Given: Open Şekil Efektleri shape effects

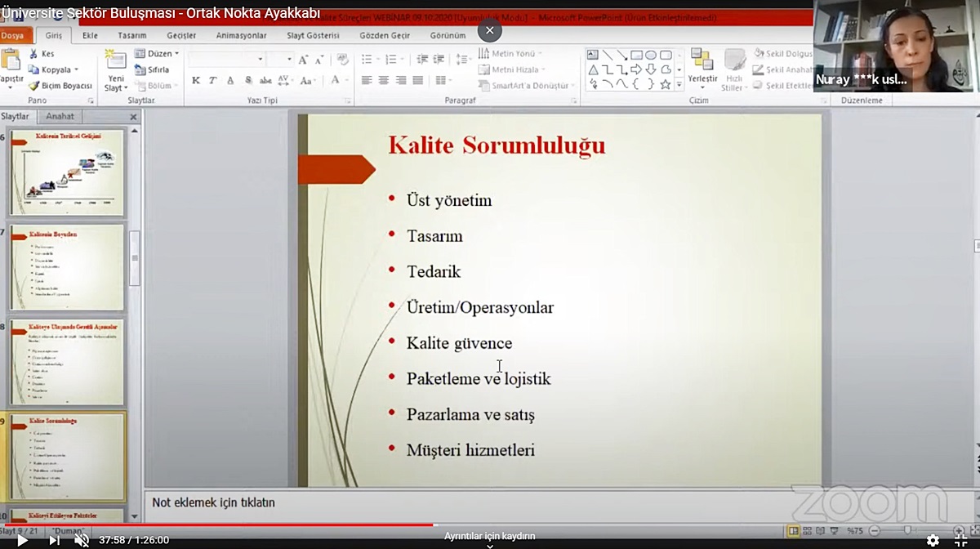Looking at the screenshot, I should 782,85.
